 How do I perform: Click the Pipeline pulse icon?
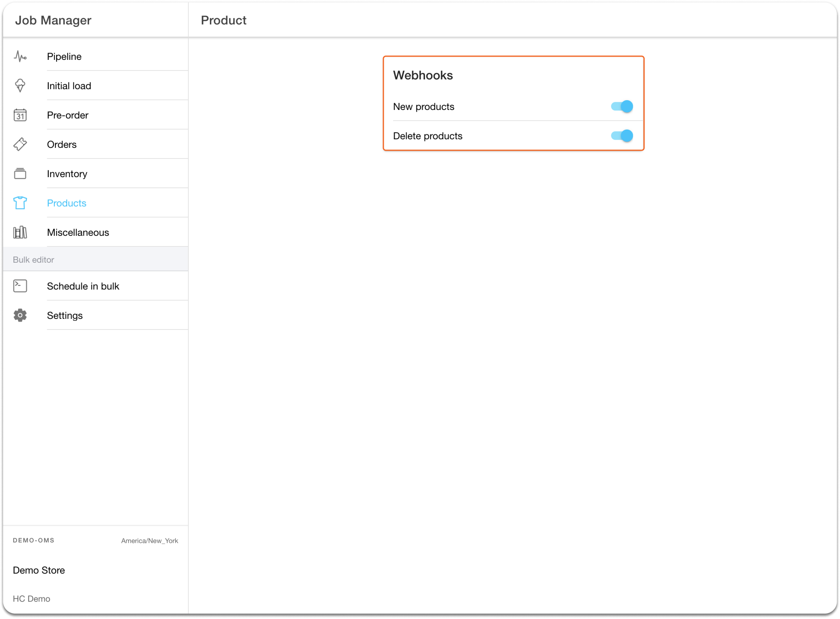20,57
